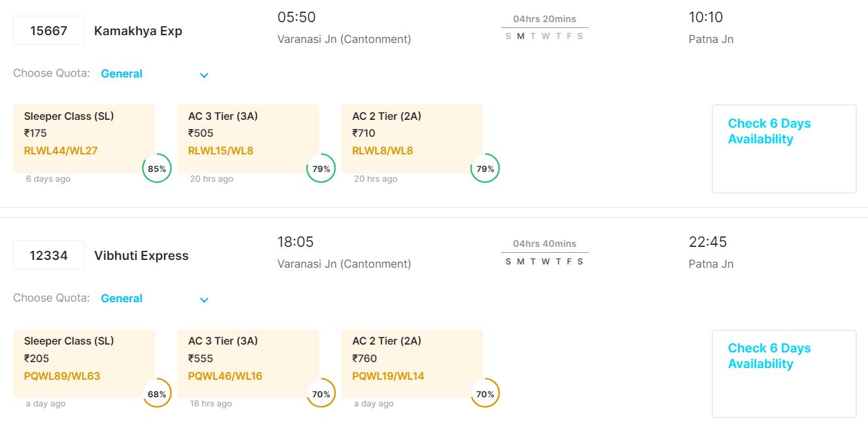Viewport: 868px width, 426px height.
Task: Click Vibhuti Express 3A 70% probability indicator
Action: [321, 394]
